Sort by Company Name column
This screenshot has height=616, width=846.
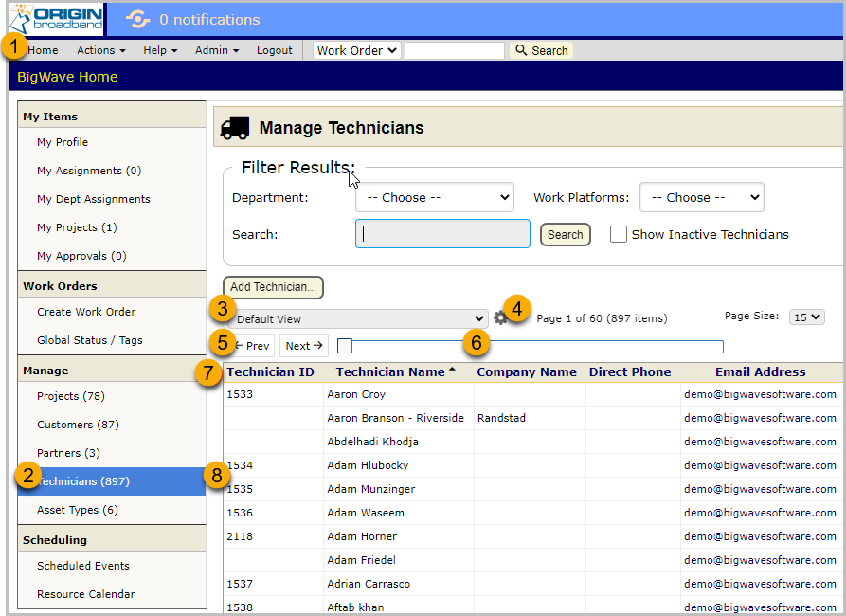527,372
